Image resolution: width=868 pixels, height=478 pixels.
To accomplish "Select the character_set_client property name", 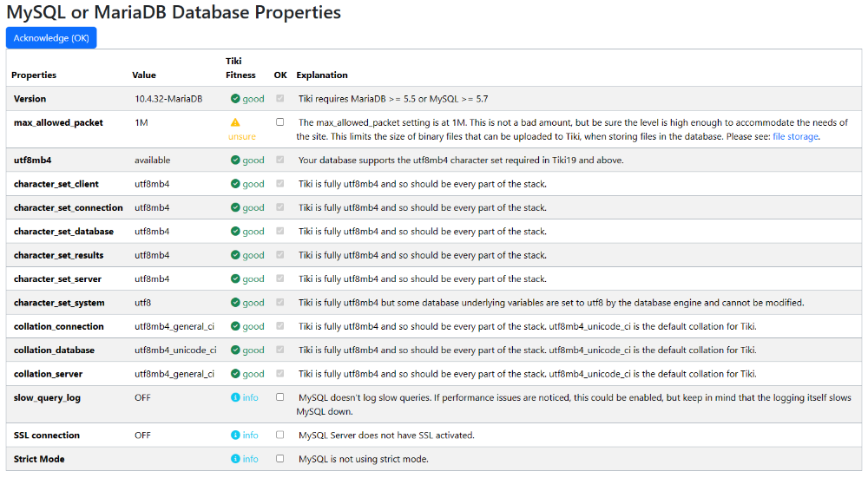I will [56, 184].
